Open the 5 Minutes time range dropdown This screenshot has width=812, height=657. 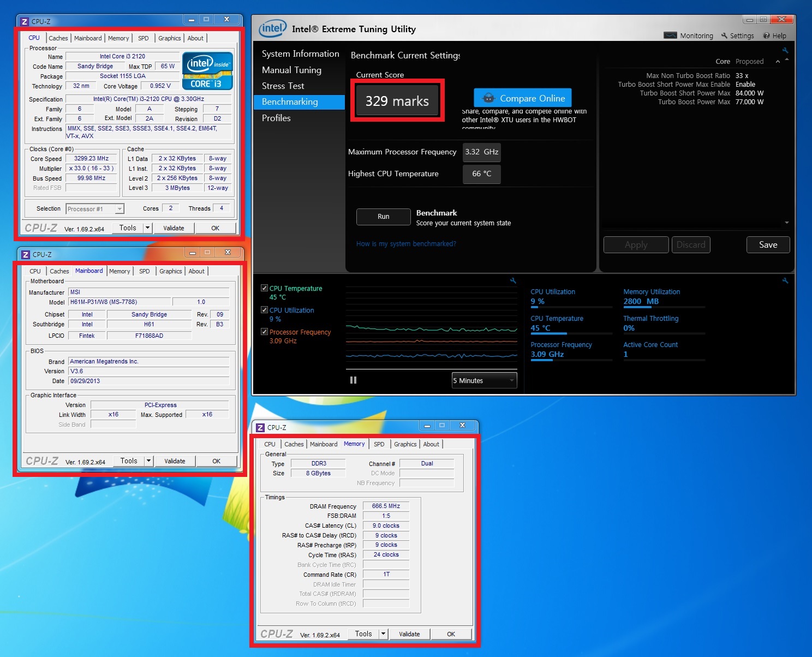(484, 380)
